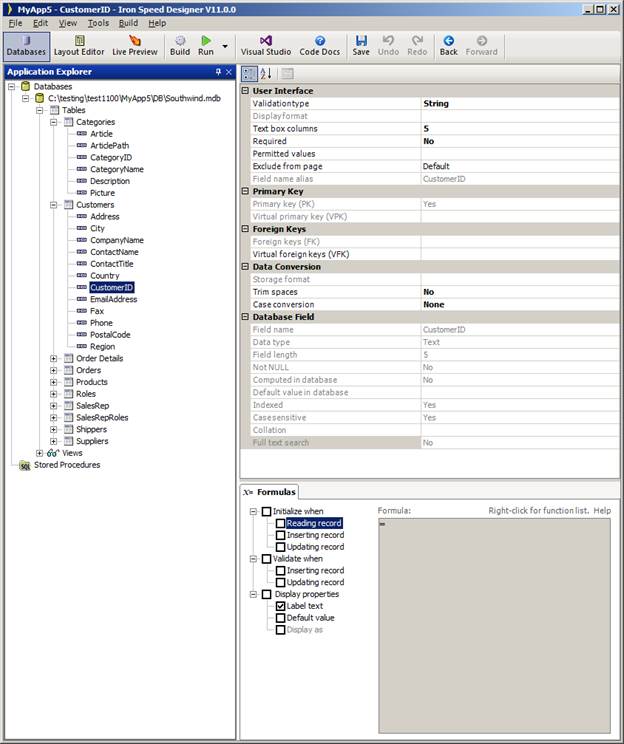This screenshot has width=624, height=744.
Task: Open the Tools menu
Action: point(98,23)
